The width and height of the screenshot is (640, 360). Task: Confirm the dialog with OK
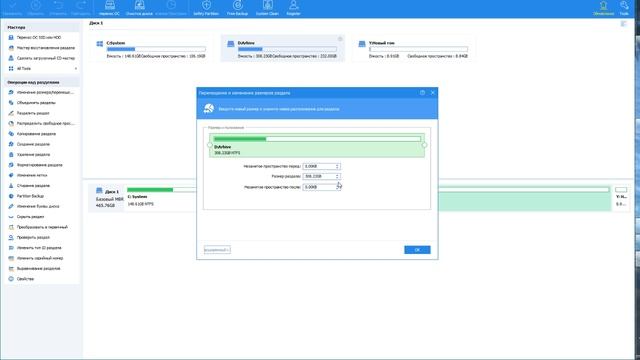coord(417,250)
